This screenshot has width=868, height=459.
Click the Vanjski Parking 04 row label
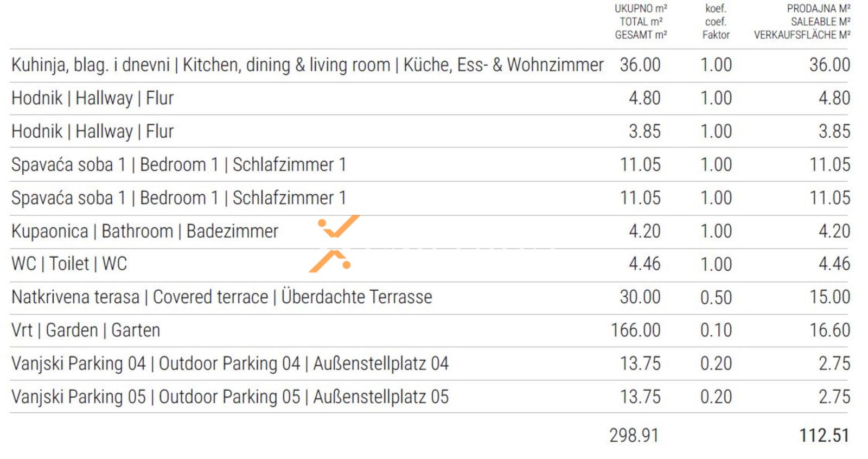tap(229, 364)
